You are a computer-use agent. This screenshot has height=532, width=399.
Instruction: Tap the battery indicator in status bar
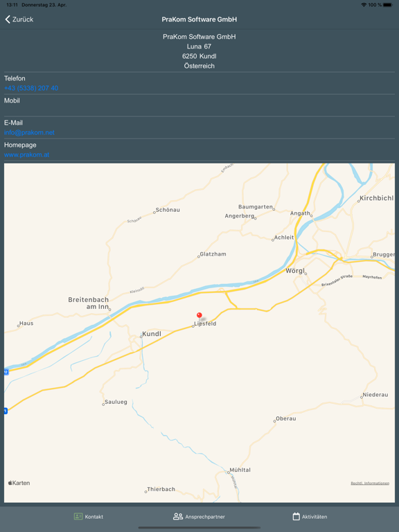387,5
